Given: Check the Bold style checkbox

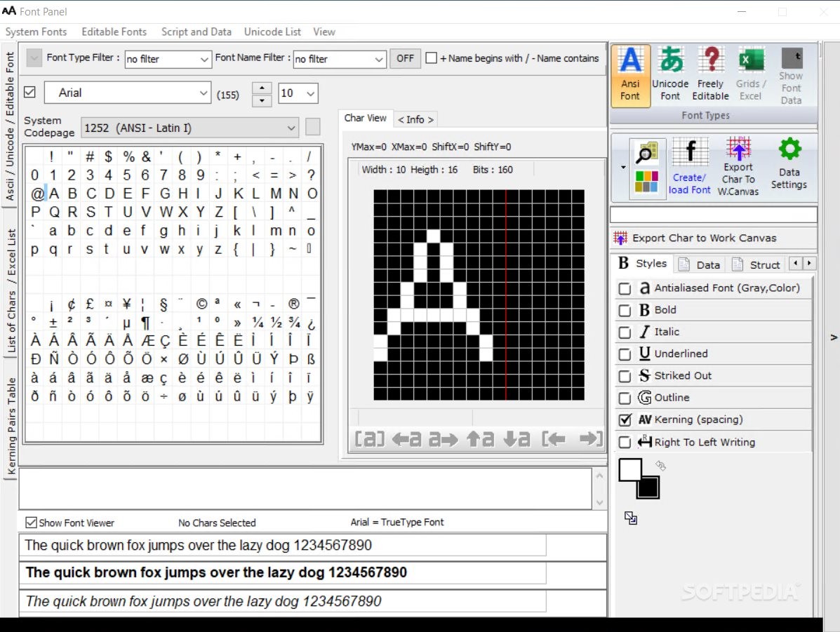Looking at the screenshot, I should pyautogui.click(x=625, y=311).
